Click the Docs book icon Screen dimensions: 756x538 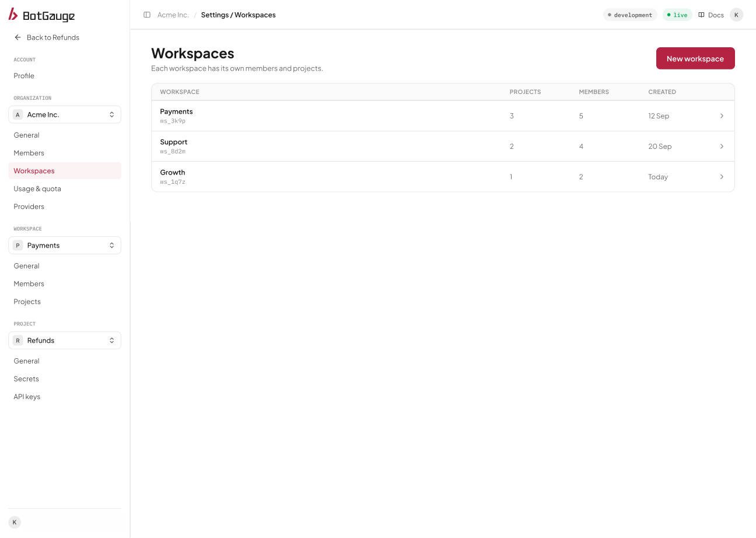(701, 15)
